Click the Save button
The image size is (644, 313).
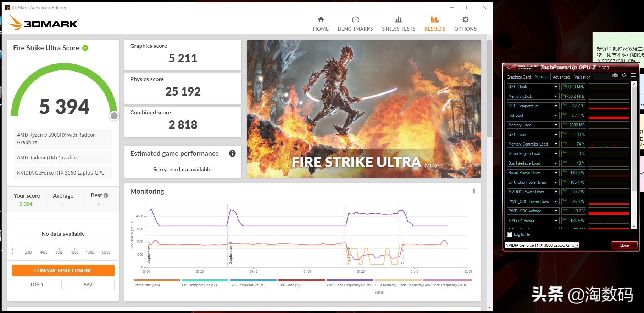pyautogui.click(x=89, y=285)
